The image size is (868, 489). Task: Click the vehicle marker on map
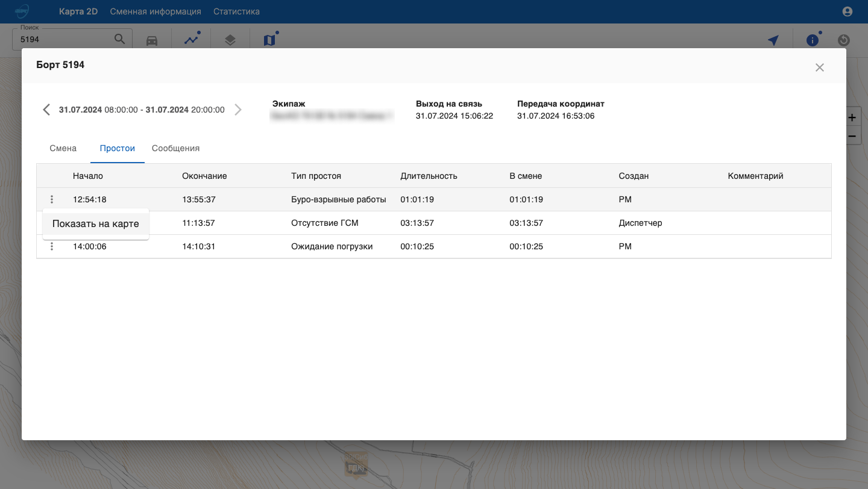[x=356, y=466]
